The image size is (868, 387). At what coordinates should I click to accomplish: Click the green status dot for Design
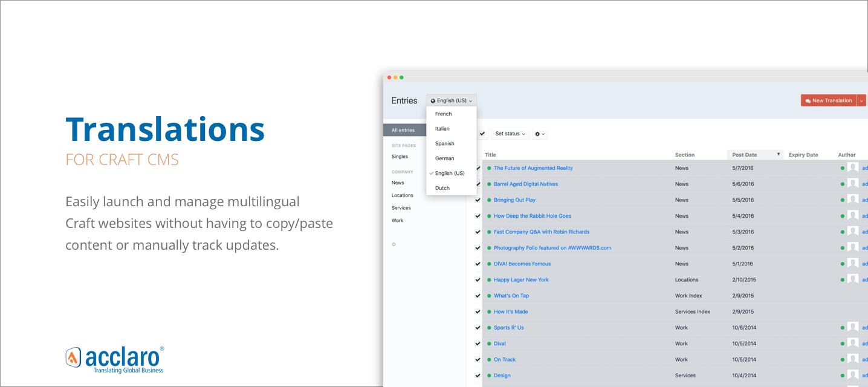point(489,376)
